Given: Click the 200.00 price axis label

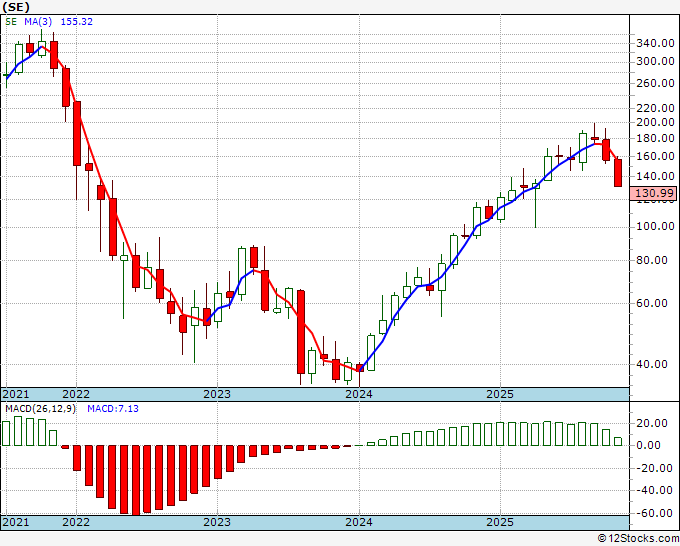Looking at the screenshot, I should [x=655, y=122].
